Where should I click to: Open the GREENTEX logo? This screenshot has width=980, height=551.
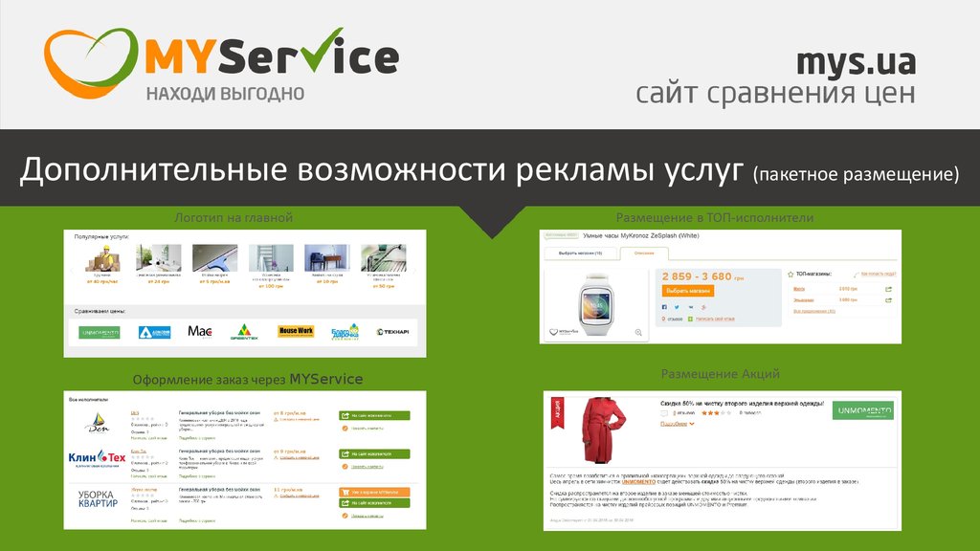[244, 332]
